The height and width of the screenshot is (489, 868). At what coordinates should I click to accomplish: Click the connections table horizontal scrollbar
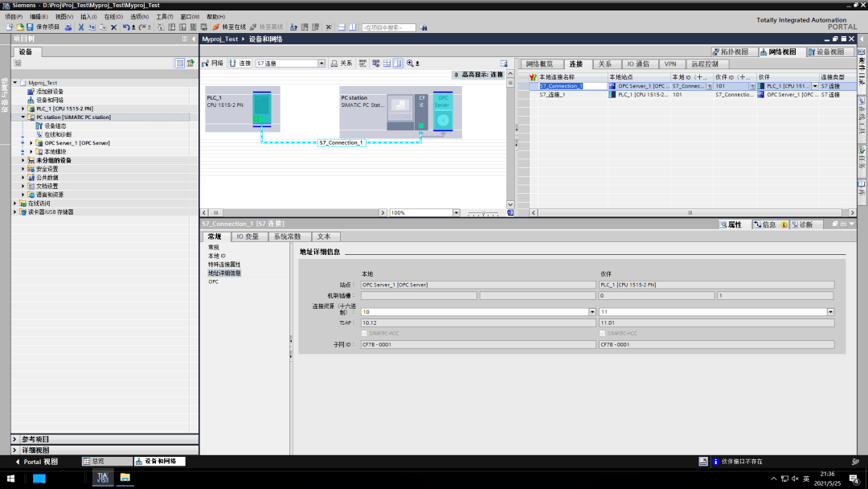point(693,212)
